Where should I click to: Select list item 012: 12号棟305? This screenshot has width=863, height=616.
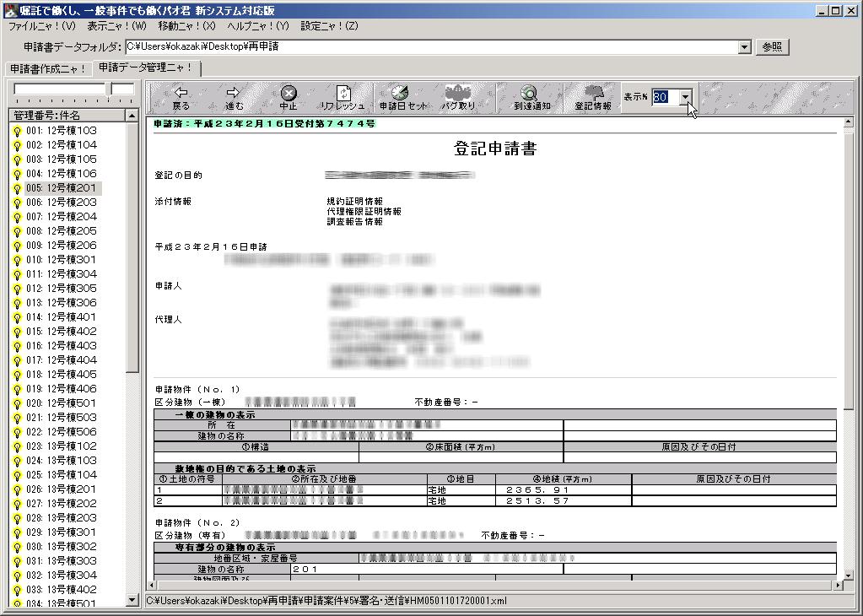(x=61, y=289)
